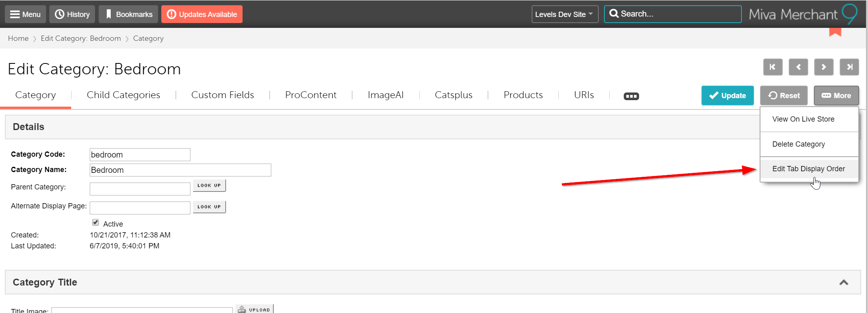
Task: Toggle the More actions dropdown button
Action: pos(836,96)
